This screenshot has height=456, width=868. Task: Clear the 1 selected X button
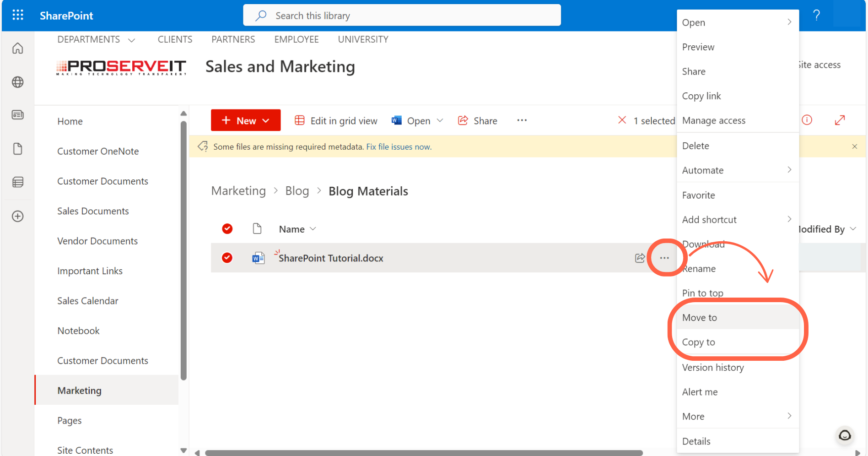tap(622, 120)
